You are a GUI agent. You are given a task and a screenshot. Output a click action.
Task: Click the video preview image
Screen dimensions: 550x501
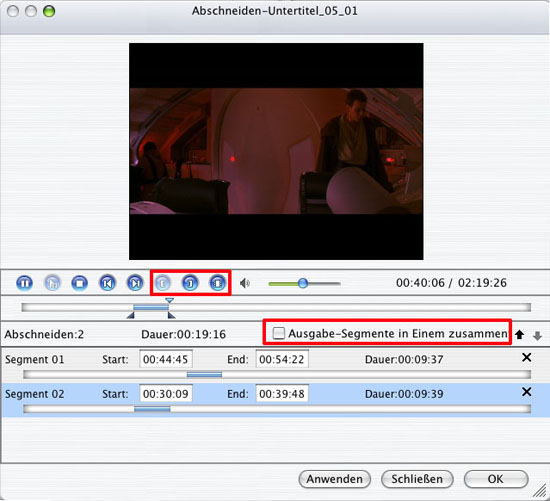tap(276, 151)
